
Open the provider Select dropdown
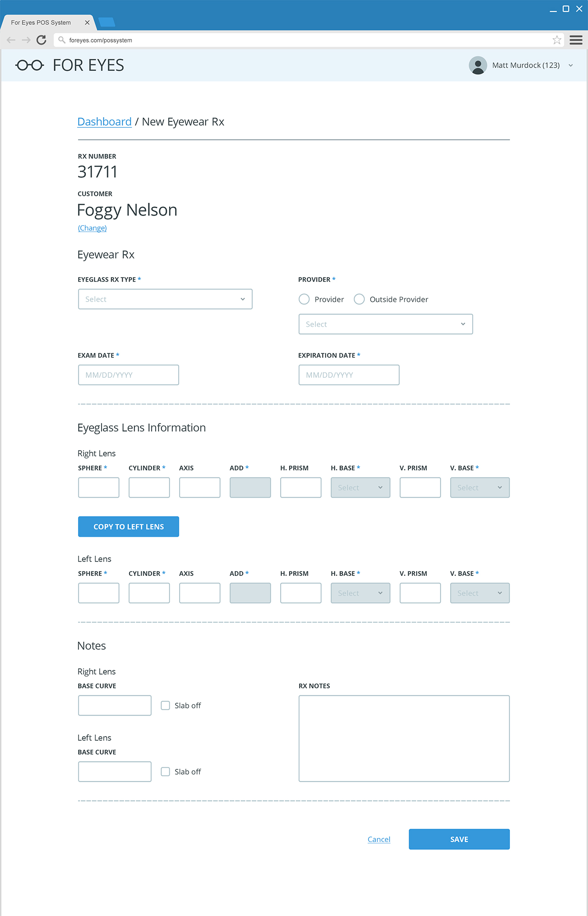click(386, 324)
